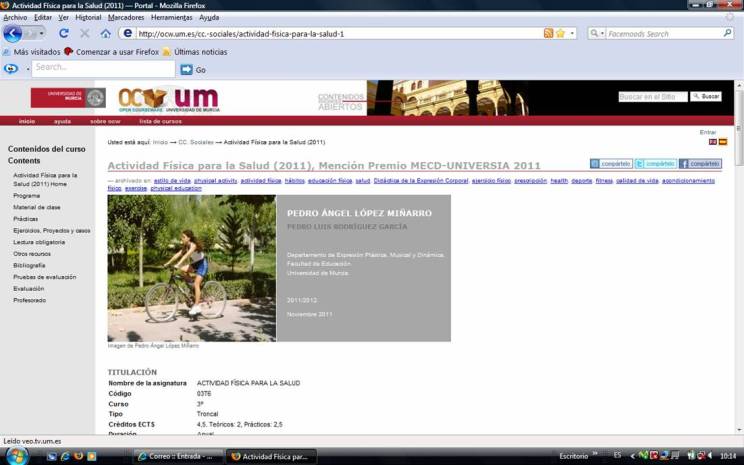Open the address bar history dropdown arrow

(x=574, y=33)
